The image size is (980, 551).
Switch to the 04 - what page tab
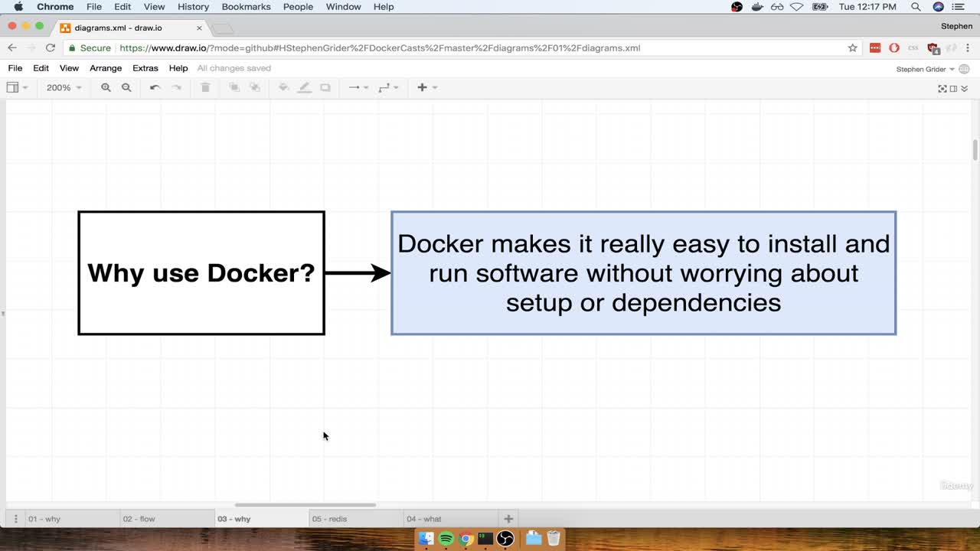pos(451,518)
